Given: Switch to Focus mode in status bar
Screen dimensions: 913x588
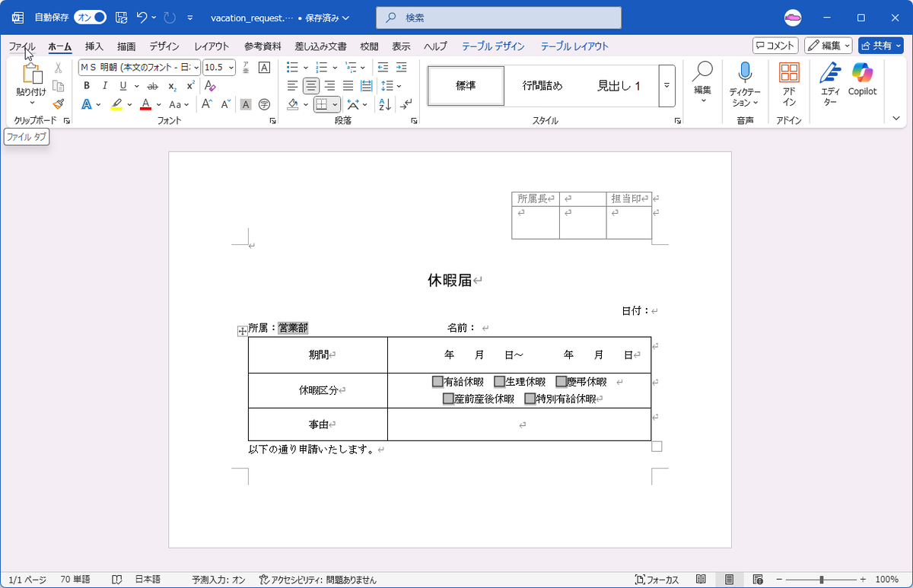Looking at the screenshot, I should pyautogui.click(x=657, y=580).
